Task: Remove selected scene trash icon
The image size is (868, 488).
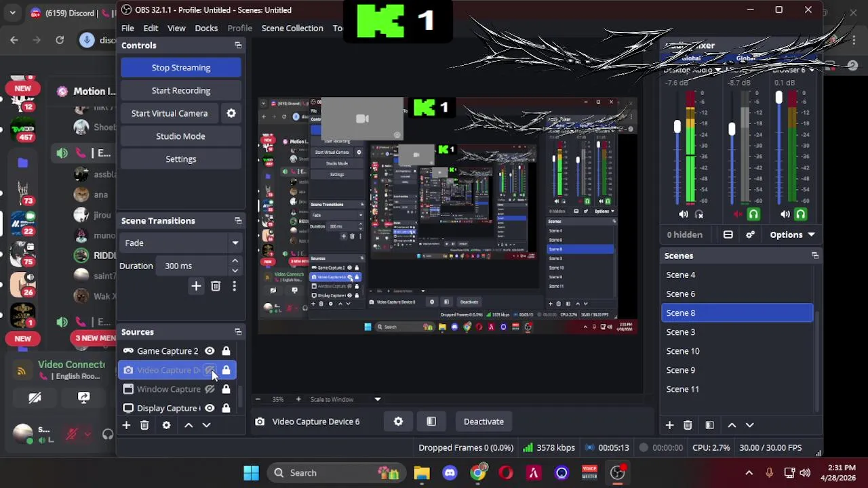Action: coord(688,425)
